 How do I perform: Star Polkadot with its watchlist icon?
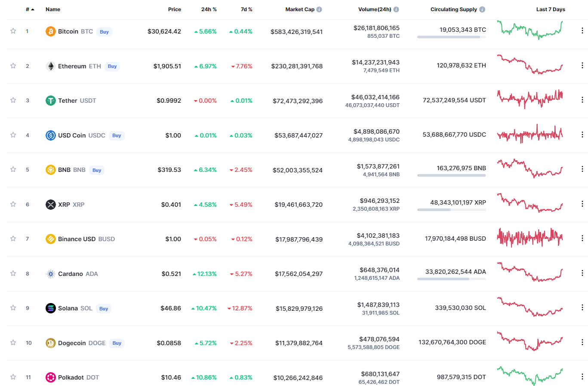[13, 377]
